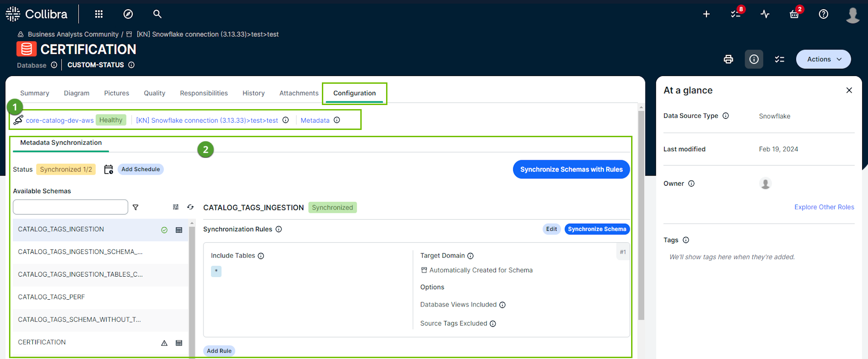The height and width of the screenshot is (359, 868).
Task: Click Synchronize Schemas with Rules button
Action: point(571,169)
